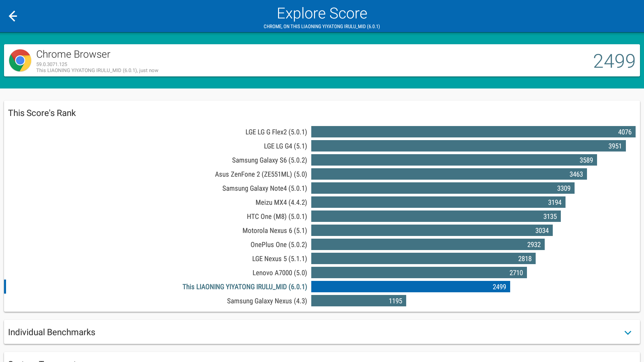Select the LGE LG G Flex2 bar
Image resolution: width=644 pixels, height=362 pixels.
click(473, 132)
